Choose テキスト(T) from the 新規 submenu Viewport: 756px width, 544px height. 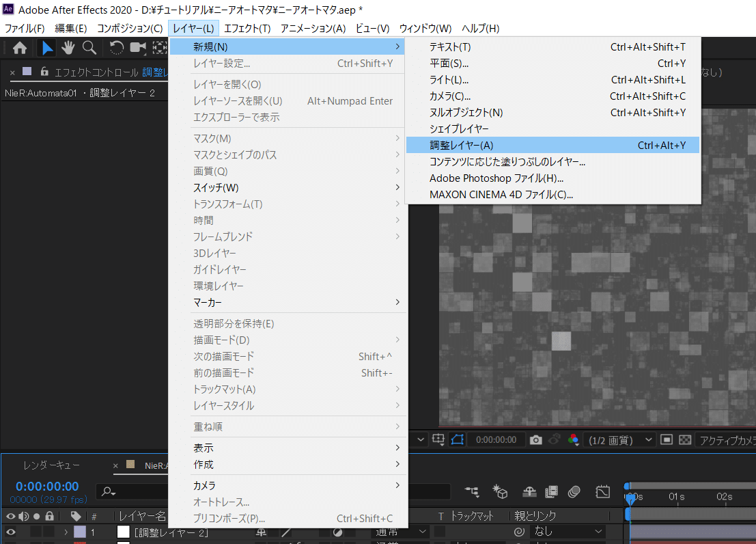[x=552, y=47]
